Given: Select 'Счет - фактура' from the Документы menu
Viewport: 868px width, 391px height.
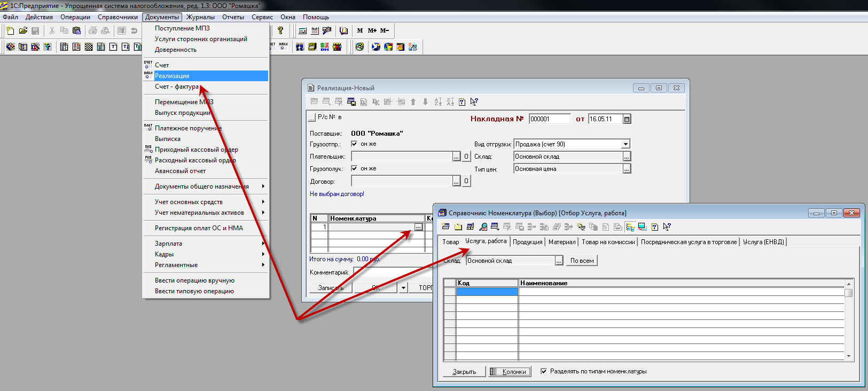Looking at the screenshot, I should (177, 87).
